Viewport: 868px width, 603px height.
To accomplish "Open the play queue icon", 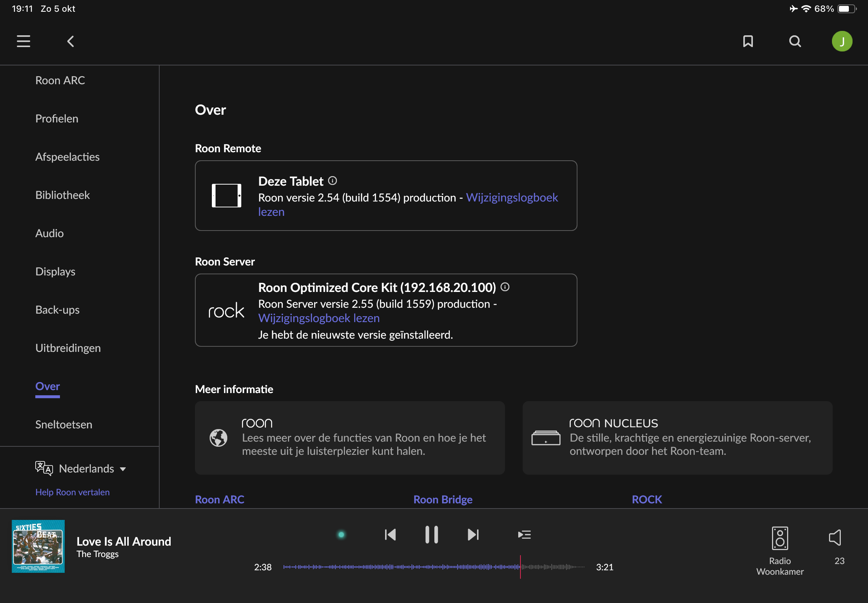I will 524,535.
